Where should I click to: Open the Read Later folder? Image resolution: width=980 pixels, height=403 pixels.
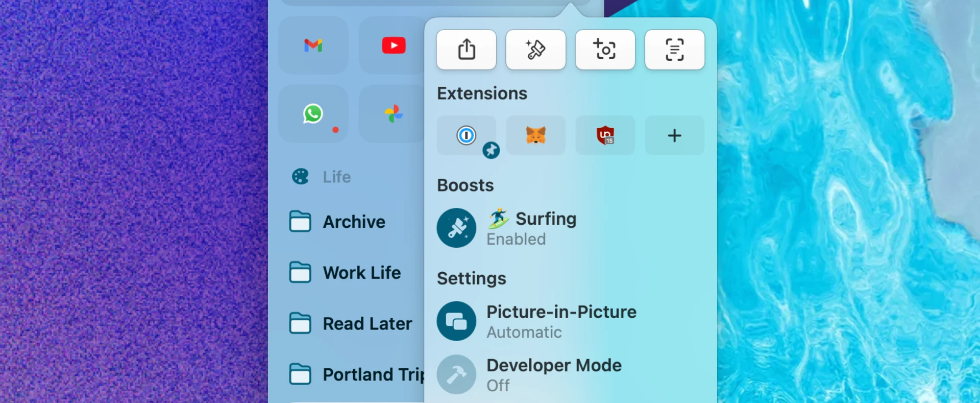[351, 323]
